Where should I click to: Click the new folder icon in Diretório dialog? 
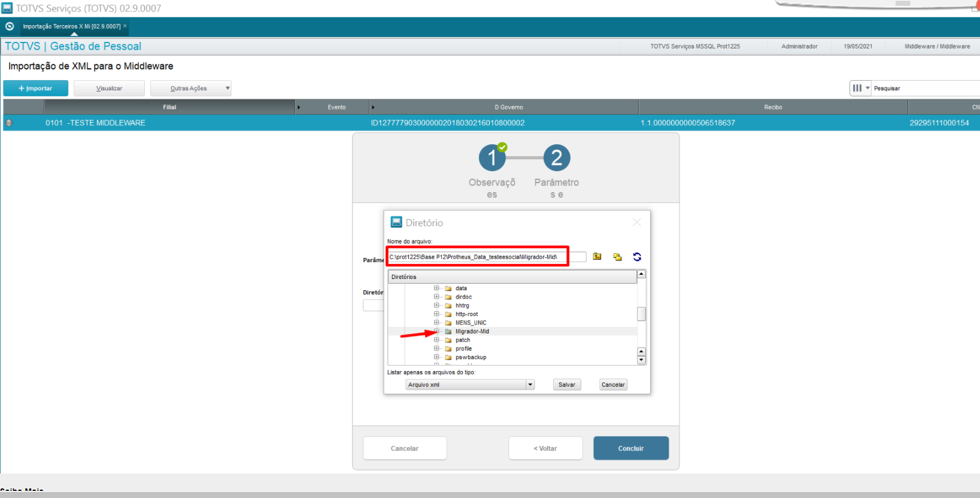click(x=617, y=257)
